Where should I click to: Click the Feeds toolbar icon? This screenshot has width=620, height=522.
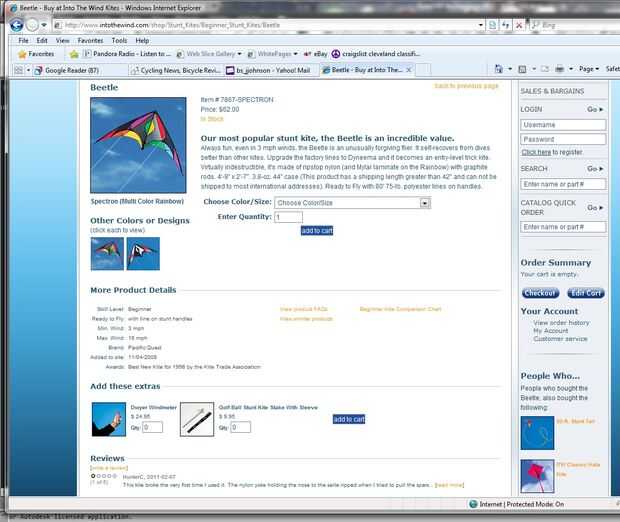coord(522,69)
